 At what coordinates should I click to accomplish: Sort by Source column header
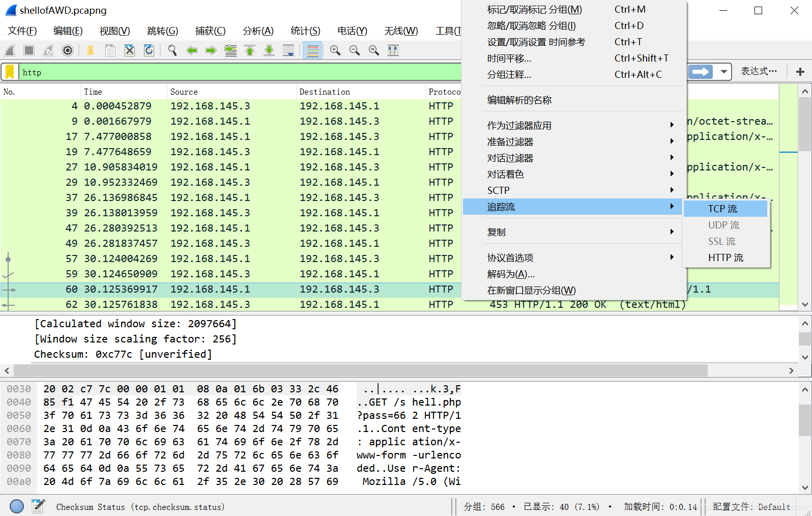tap(231, 92)
